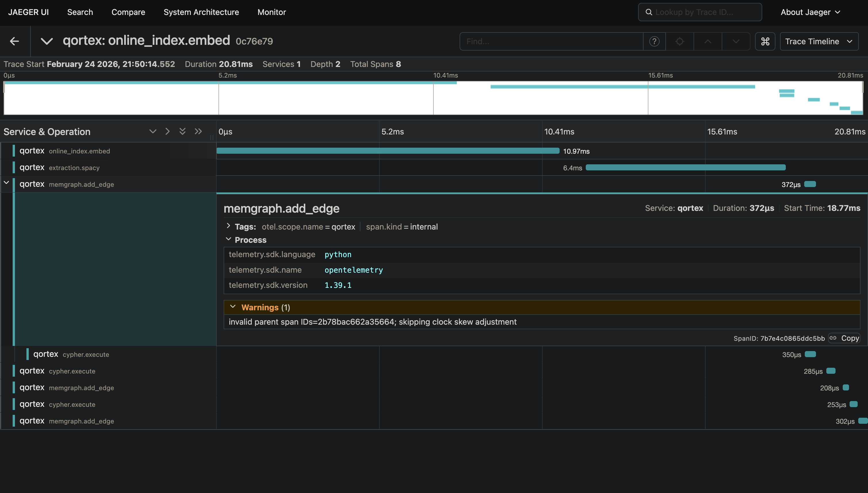Screen dimensions: 868x493
Task: Click the opentelemetry sdk name value
Action: click(354, 270)
